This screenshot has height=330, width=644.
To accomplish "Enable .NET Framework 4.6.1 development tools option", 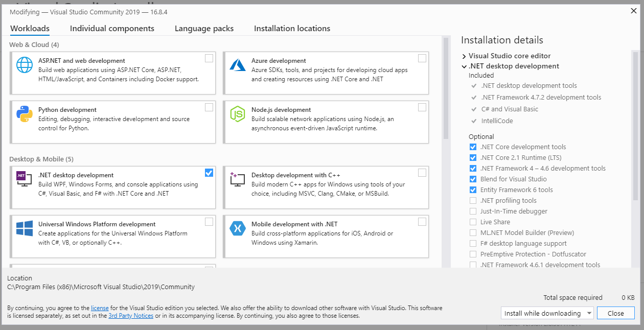I will (x=473, y=265).
